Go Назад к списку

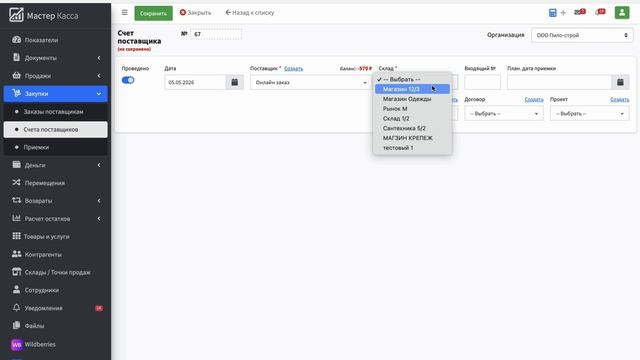point(250,13)
